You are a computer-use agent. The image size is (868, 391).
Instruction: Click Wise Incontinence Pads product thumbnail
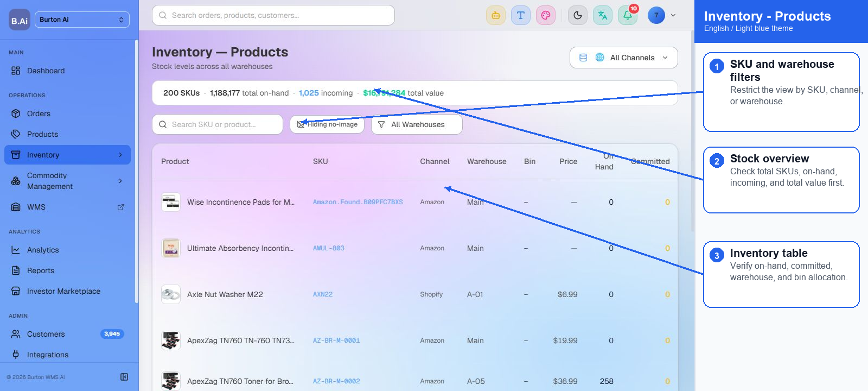[x=171, y=202]
